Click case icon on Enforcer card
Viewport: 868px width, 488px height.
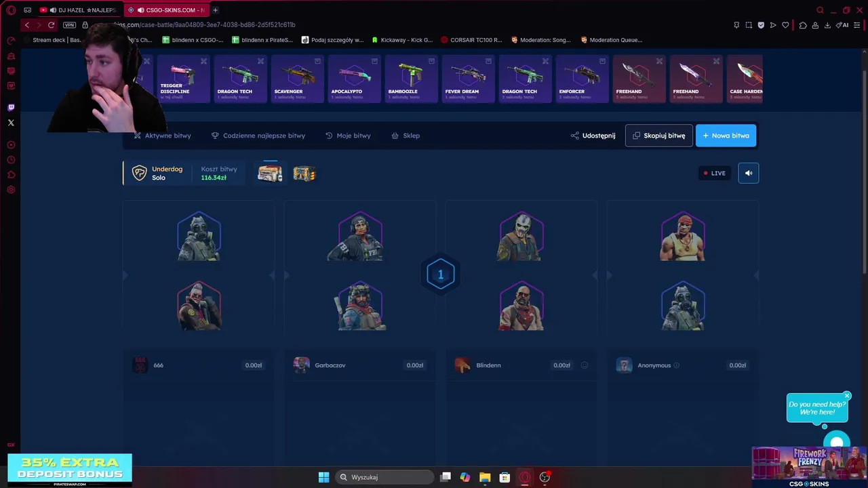point(602,61)
